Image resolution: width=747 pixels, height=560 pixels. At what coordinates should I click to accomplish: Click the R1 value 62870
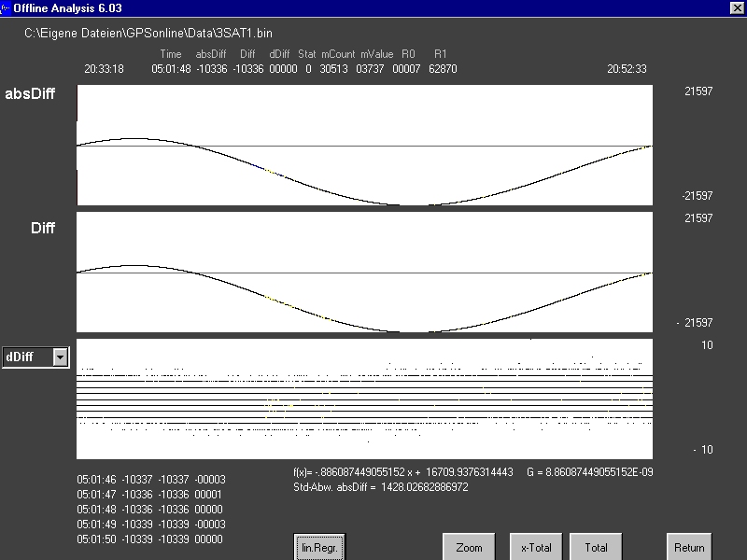[443, 69]
